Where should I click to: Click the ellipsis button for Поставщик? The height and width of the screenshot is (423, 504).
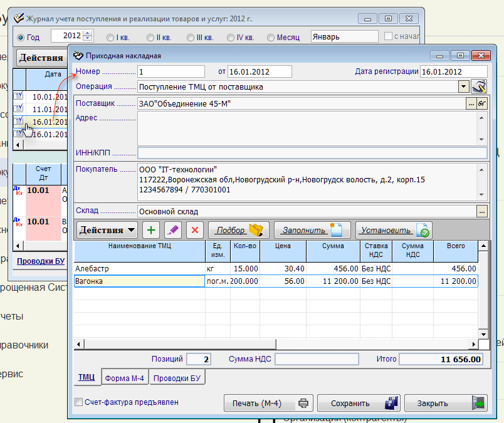tap(471, 104)
